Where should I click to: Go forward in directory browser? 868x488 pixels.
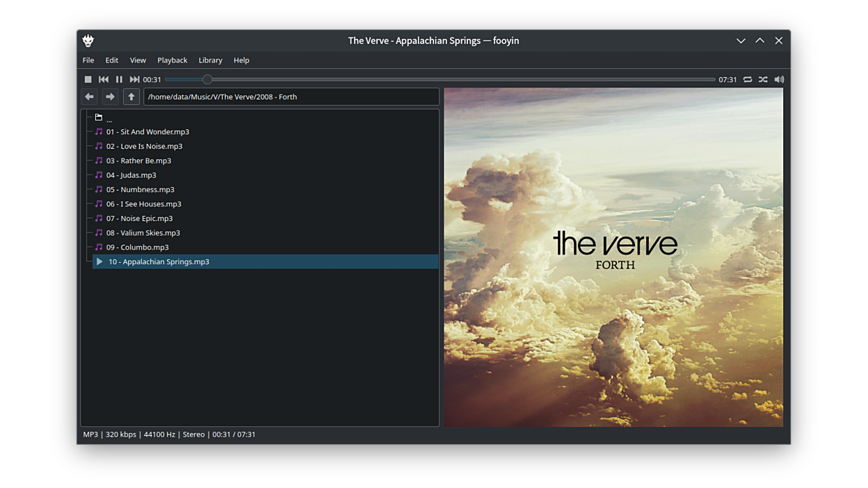[110, 97]
